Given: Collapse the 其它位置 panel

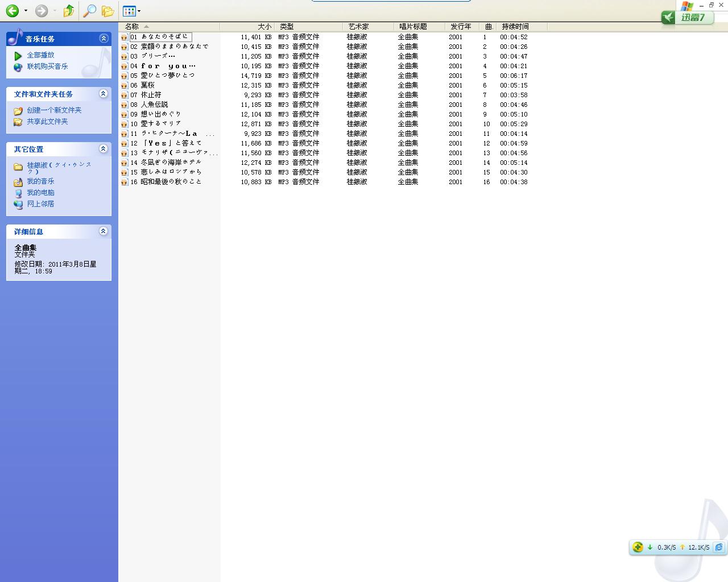Looking at the screenshot, I should [x=104, y=148].
